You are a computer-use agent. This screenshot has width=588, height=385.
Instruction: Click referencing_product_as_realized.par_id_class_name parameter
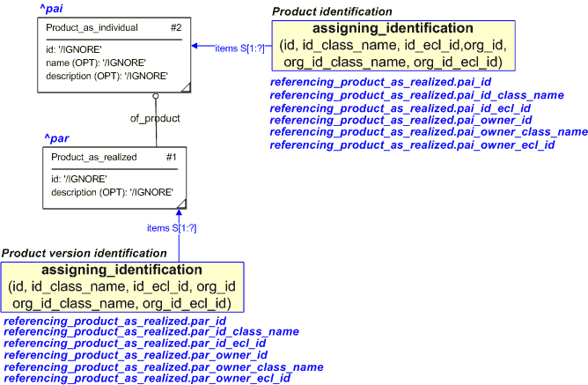151,332
